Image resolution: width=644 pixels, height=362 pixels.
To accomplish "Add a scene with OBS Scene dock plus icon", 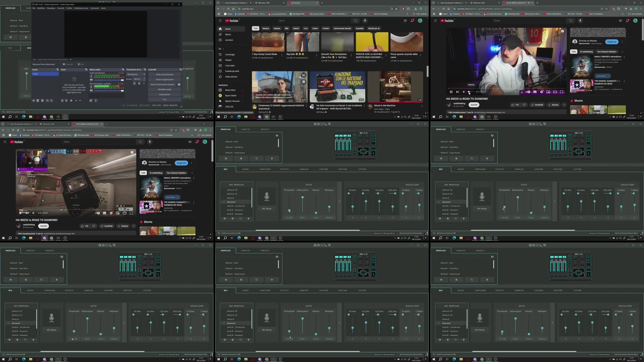I will (x=34, y=100).
